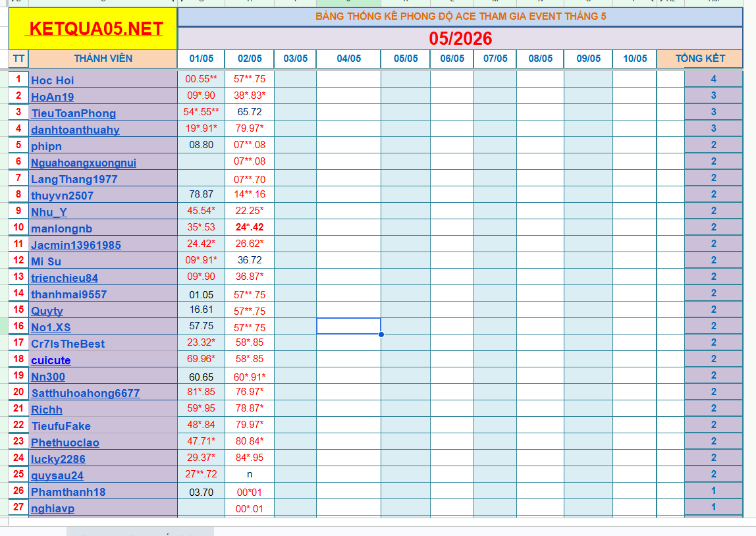Screen dimensions: 756x536
Task: Click the 03/05 date header
Action: tap(296, 59)
